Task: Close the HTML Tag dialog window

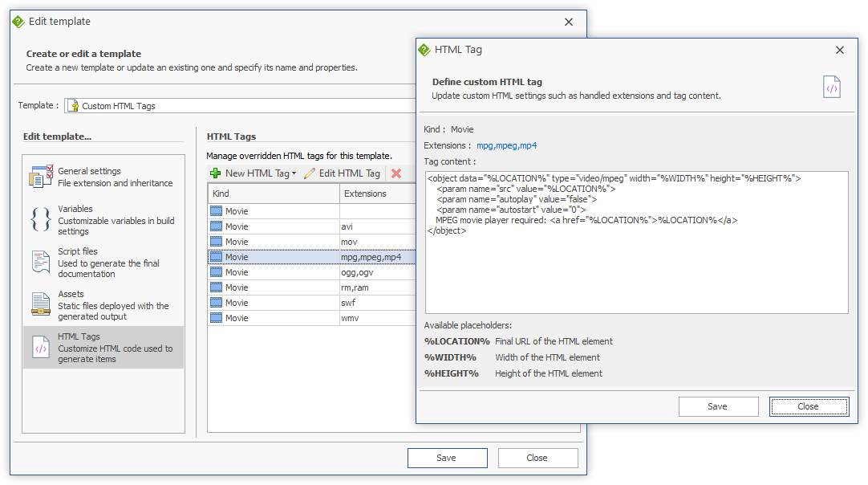Action: 839,50
